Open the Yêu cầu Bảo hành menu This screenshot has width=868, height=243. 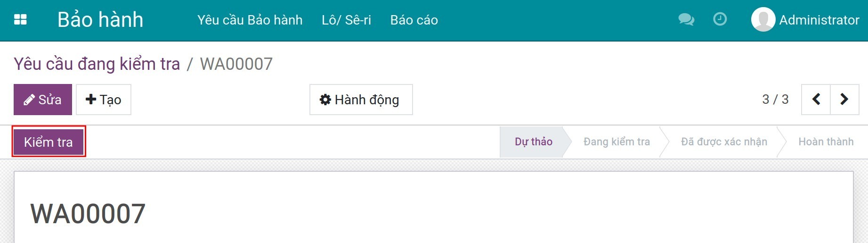click(x=250, y=20)
